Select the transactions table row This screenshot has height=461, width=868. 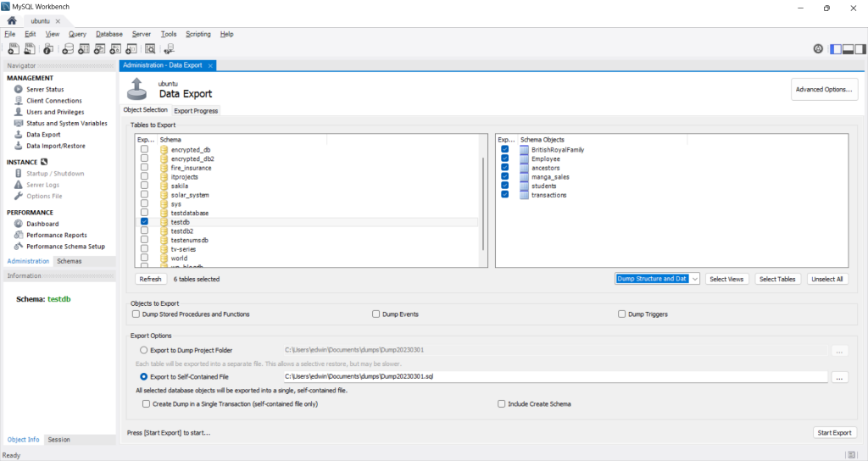[x=671, y=195]
